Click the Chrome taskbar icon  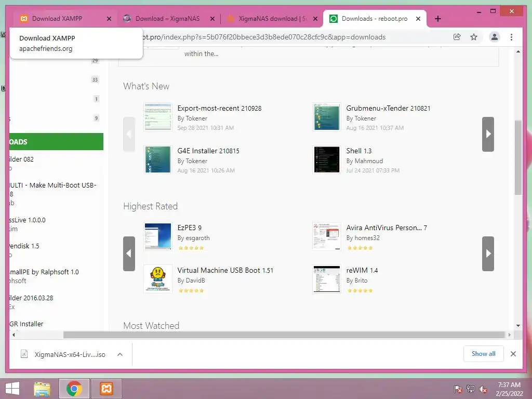pyautogui.click(x=74, y=389)
